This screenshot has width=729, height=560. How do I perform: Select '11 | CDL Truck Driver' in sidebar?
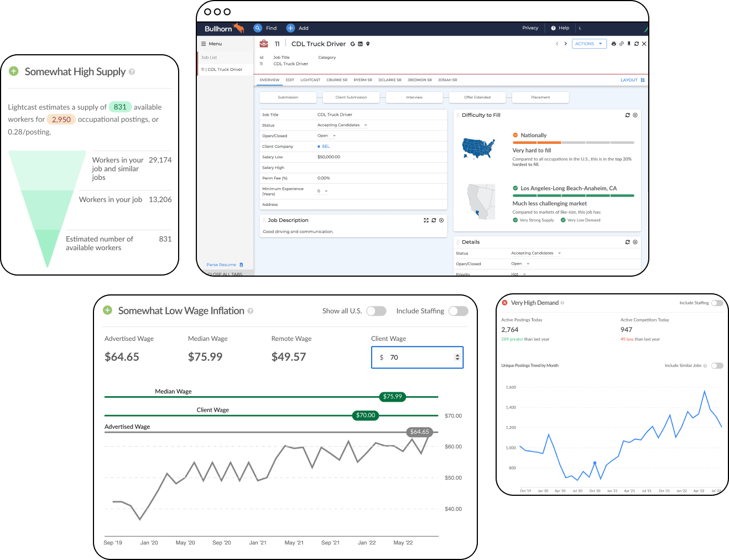(x=225, y=70)
